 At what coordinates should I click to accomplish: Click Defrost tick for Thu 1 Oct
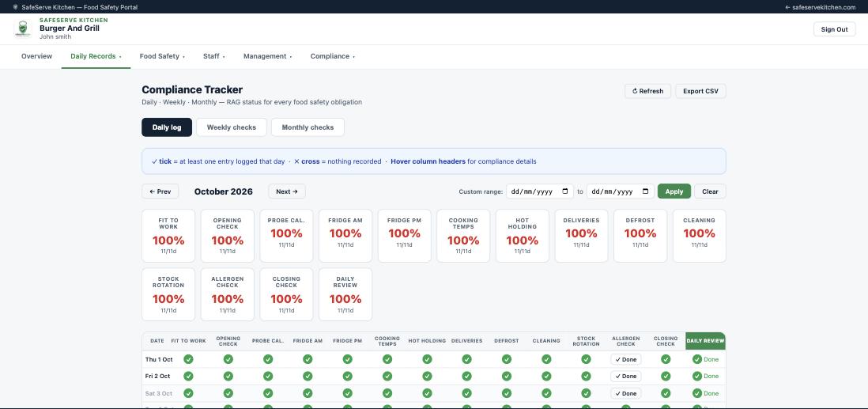[507, 359]
